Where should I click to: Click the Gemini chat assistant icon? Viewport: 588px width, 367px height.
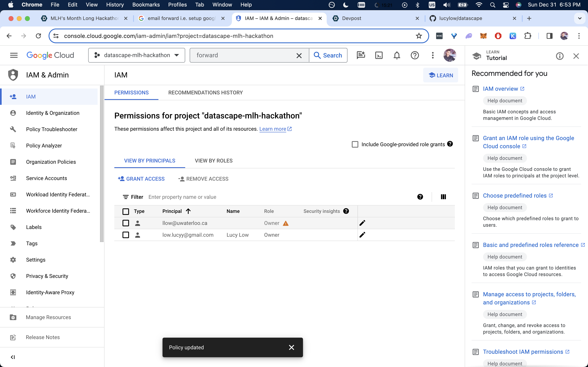pos(361,55)
